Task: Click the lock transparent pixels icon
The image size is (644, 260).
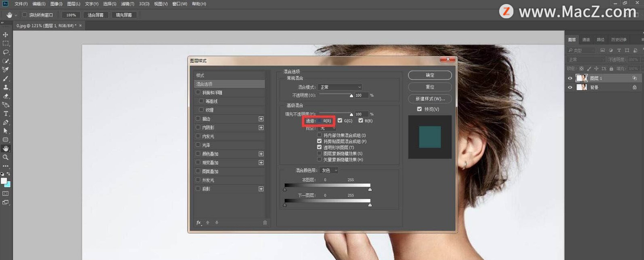Action: [x=582, y=69]
